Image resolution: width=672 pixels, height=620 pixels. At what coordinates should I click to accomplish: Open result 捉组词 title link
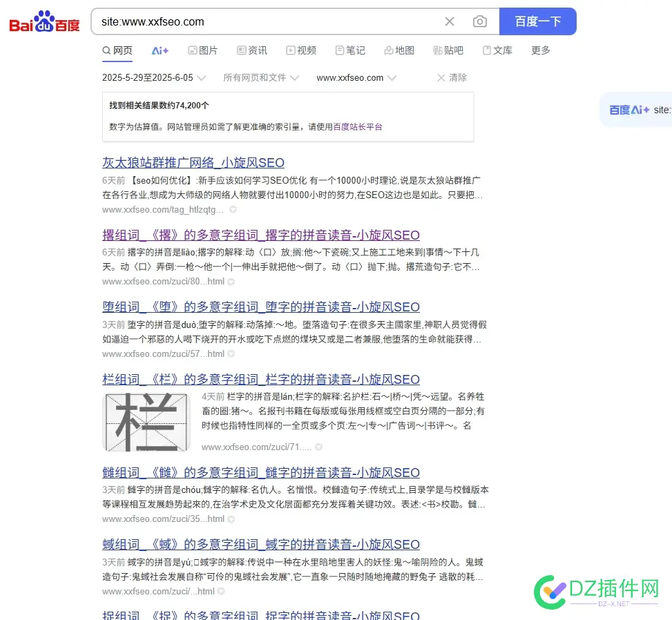(261, 615)
